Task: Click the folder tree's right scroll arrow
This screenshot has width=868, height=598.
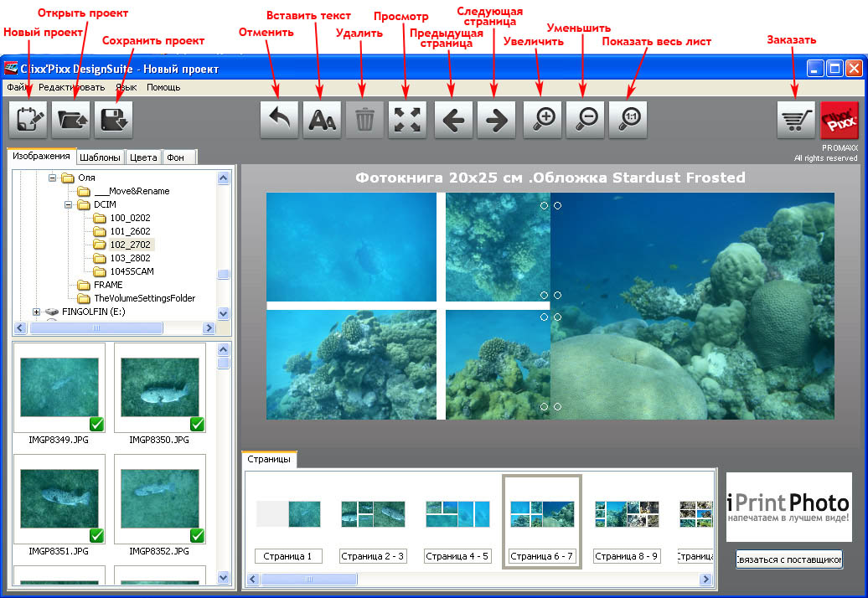Action: [x=209, y=328]
